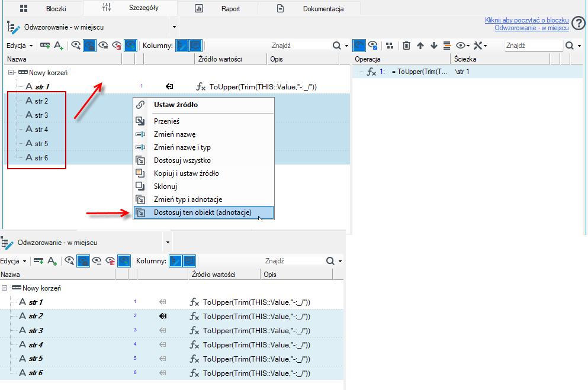Screen dimensions: 588x390
Task: Click the add-attribute 'A+' icon in the lower toolbar
Action: (x=52, y=261)
